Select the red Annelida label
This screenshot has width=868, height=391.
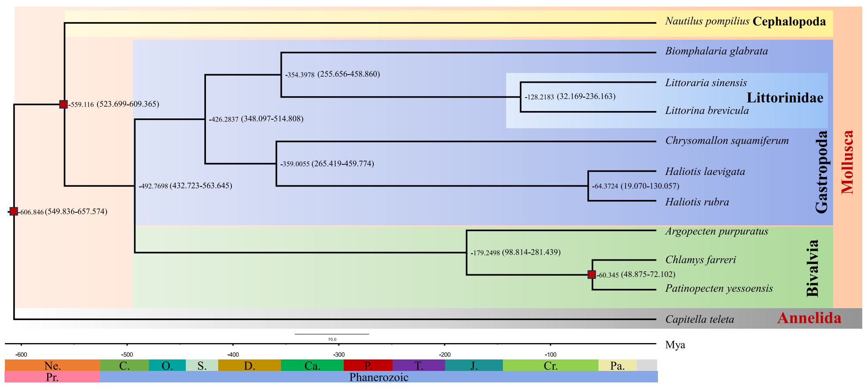coord(809,318)
